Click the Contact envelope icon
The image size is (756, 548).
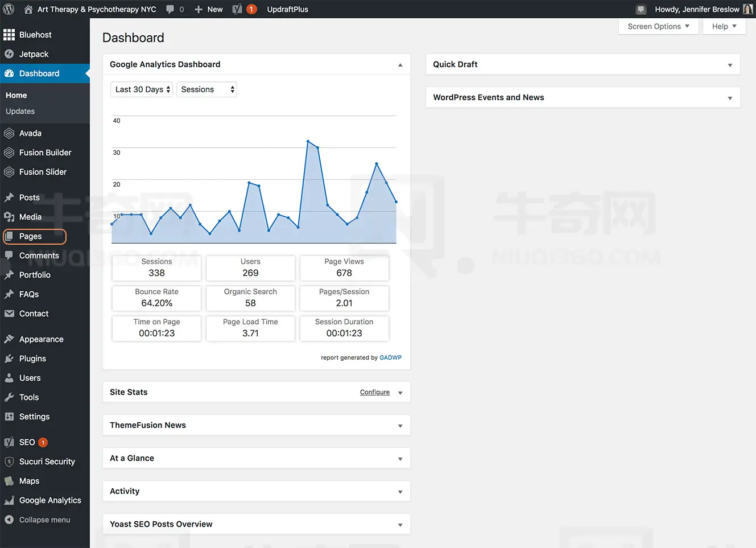pos(9,314)
